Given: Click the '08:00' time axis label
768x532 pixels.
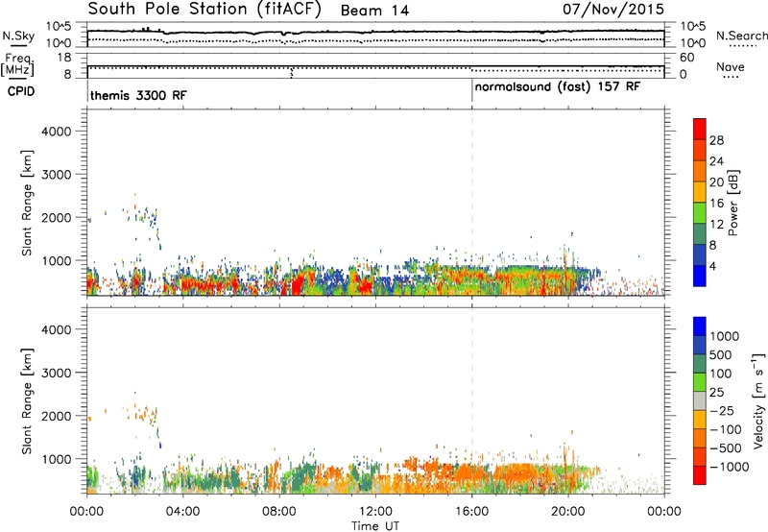Looking at the screenshot, I should pyautogui.click(x=279, y=512).
